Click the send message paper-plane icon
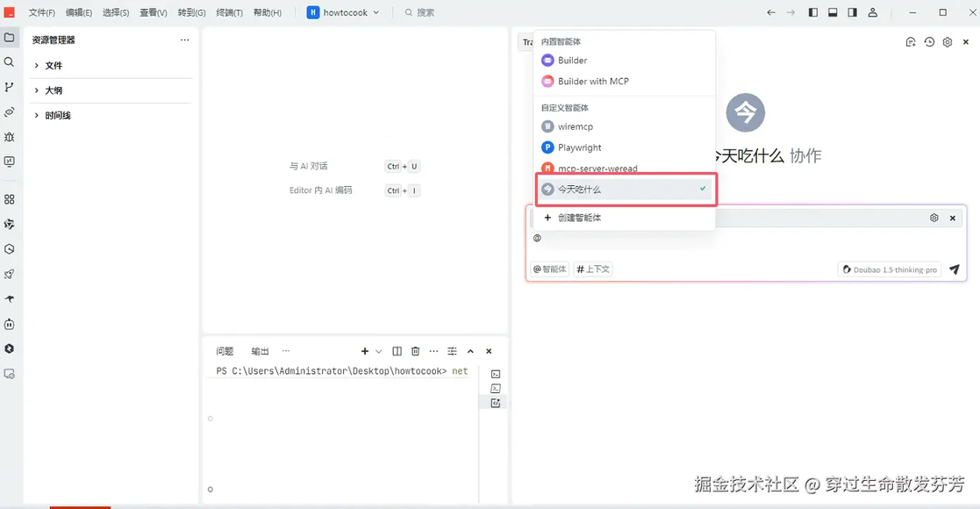The image size is (980, 509). [x=954, y=269]
